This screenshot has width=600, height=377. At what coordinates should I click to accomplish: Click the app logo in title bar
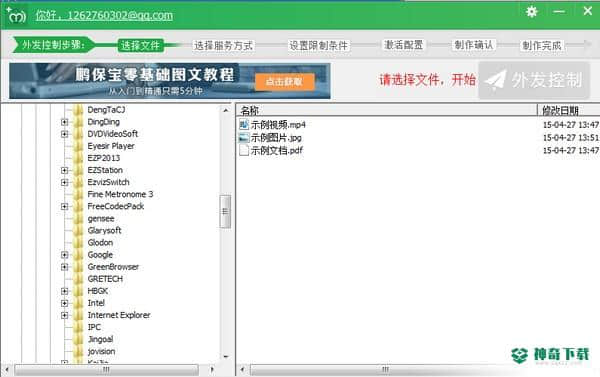16,15
